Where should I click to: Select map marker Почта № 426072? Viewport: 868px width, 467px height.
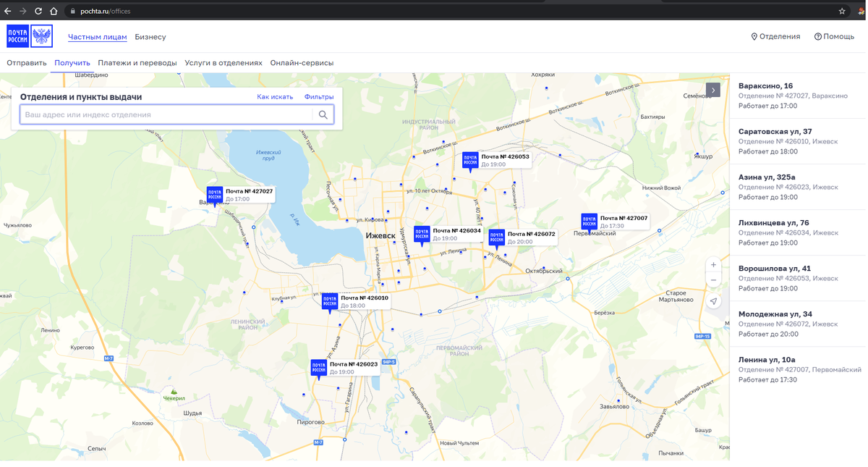[x=522, y=237]
